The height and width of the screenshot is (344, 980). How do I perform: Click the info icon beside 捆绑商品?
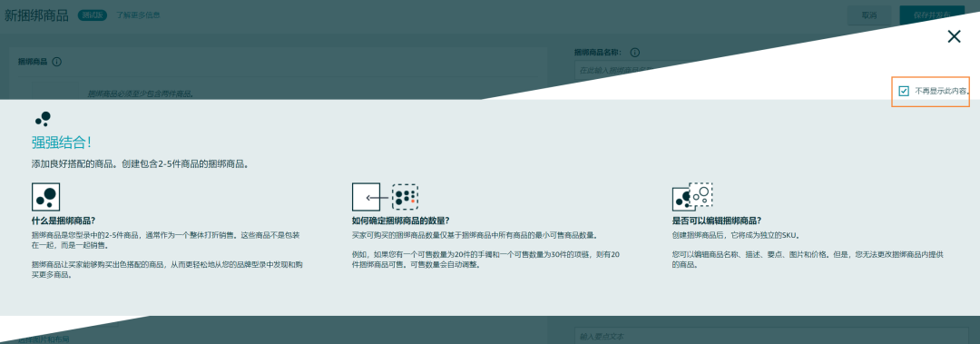coord(57,62)
